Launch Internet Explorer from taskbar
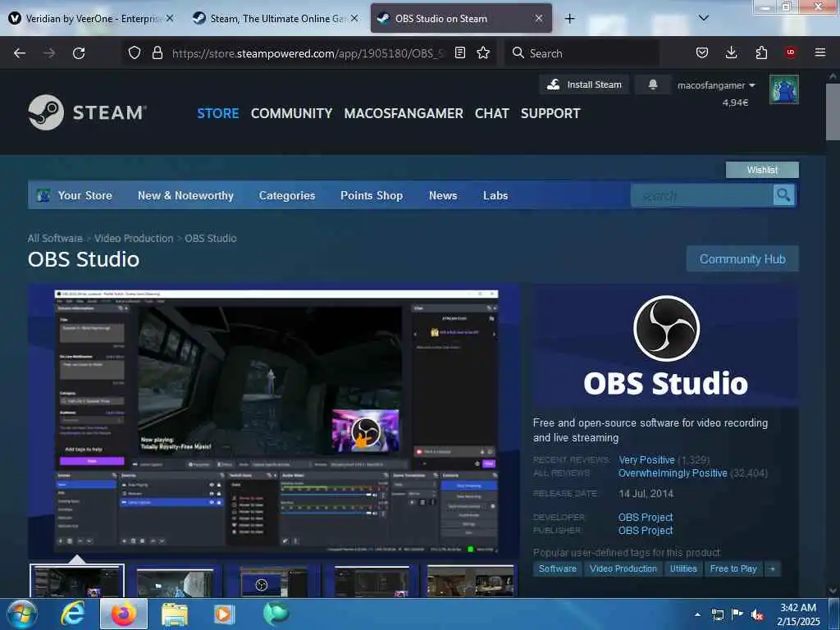 72,614
